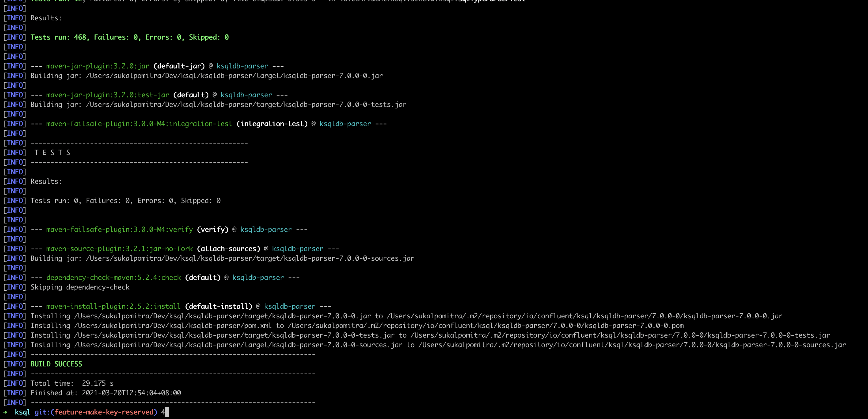The height and width of the screenshot is (419, 868).
Task: Click the BUILD SUCCESS message
Action: coord(56,364)
